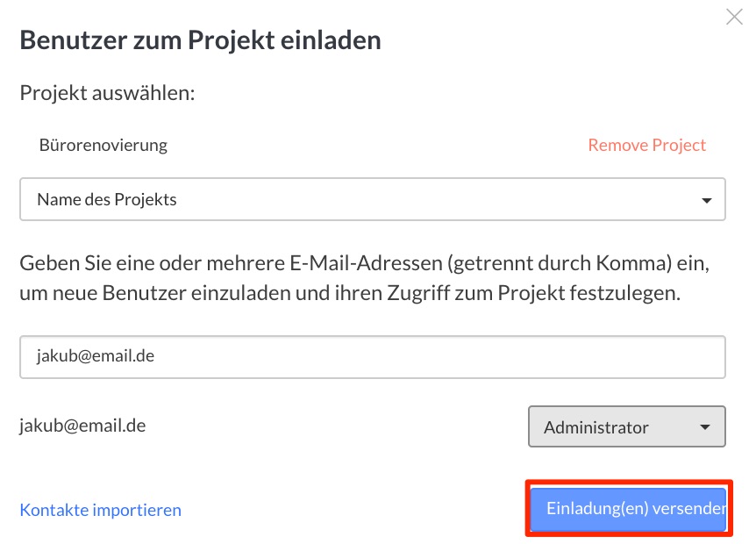Image resolution: width=756 pixels, height=544 pixels.
Task: Click the Remove Project link
Action: coord(646,145)
